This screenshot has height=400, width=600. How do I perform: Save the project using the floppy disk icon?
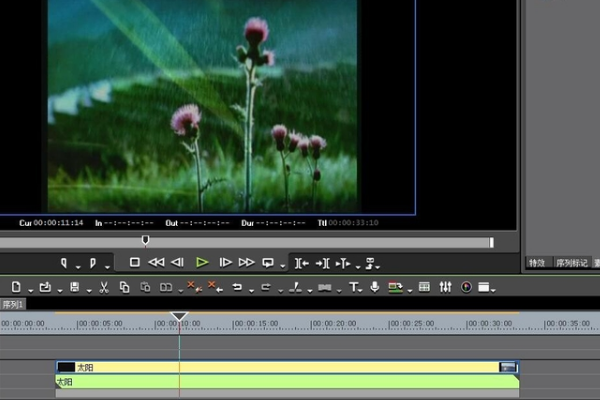(75, 288)
